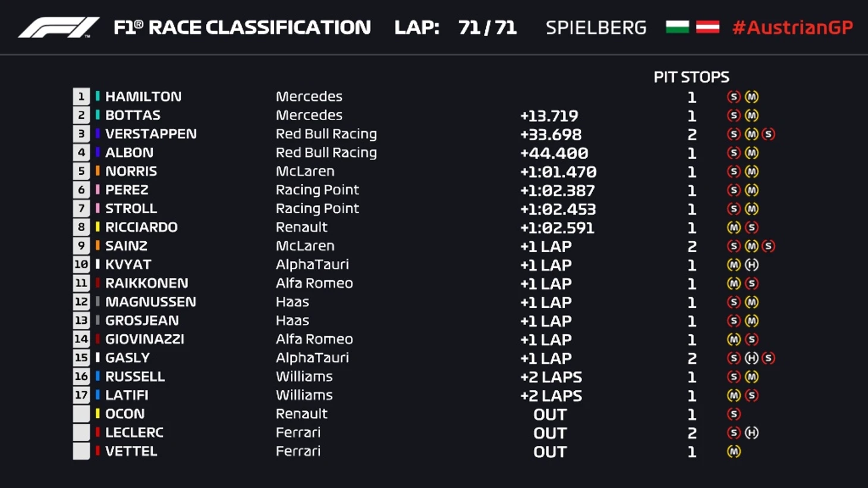Select Ocon's soft tyre icon
This screenshot has height=488, width=868.
pyautogui.click(x=734, y=414)
